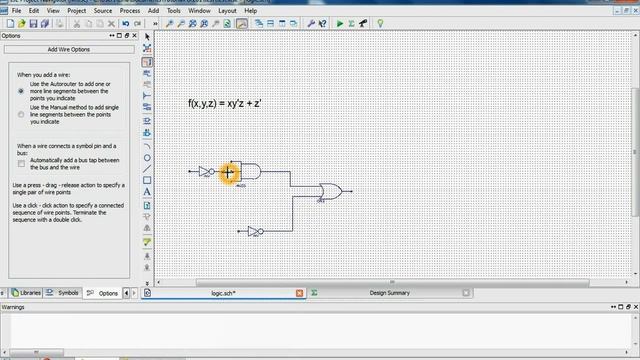Screen dimensions: 640x360
Task: Open the Source menu
Action: pyautogui.click(x=103, y=11)
